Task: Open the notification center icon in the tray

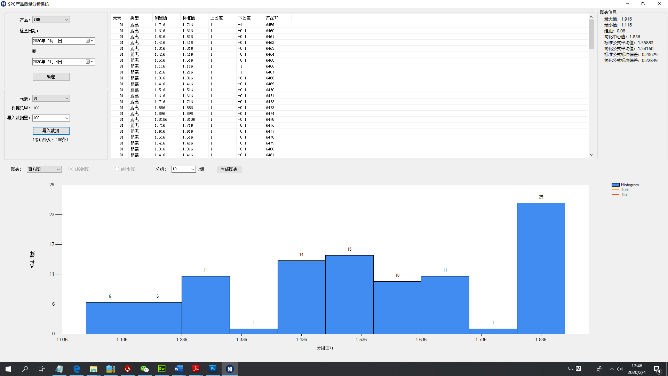Action: (657, 369)
